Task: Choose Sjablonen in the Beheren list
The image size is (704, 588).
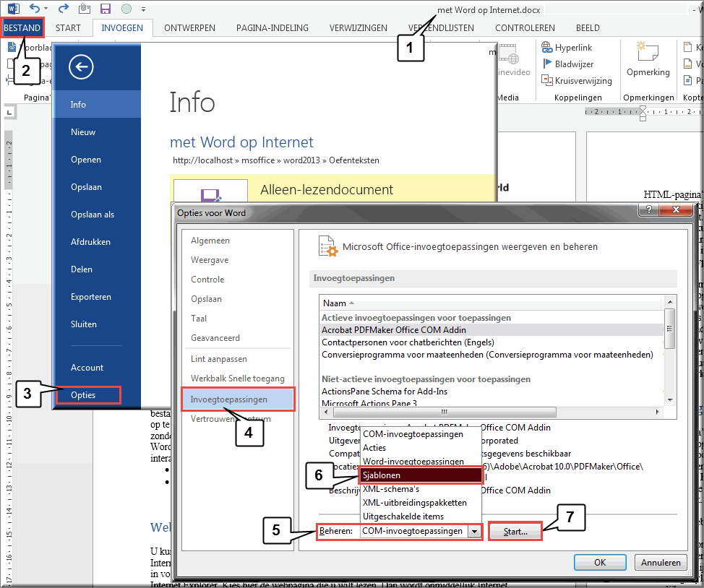Action: (421, 475)
